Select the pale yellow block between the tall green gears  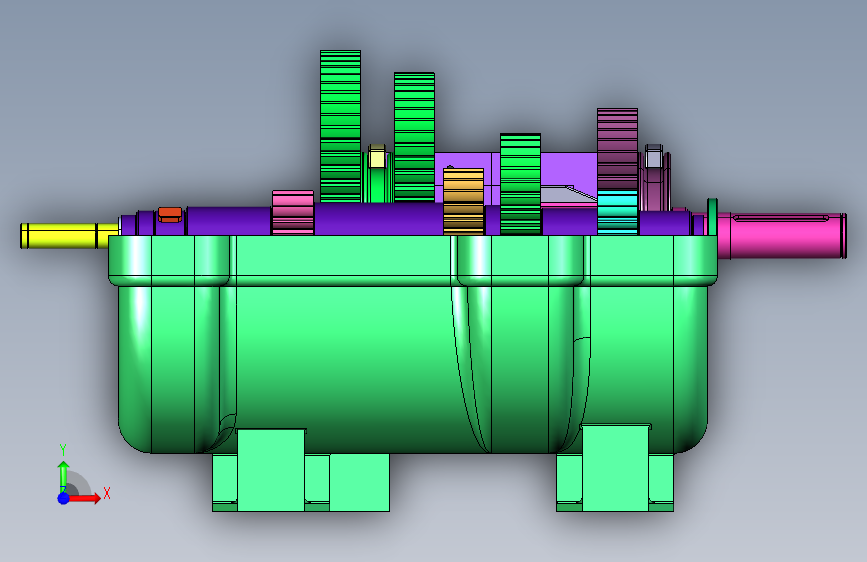coord(377,157)
